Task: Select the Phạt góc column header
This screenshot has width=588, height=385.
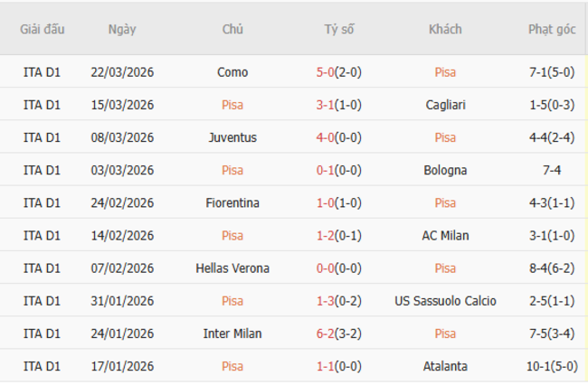Action: click(552, 29)
